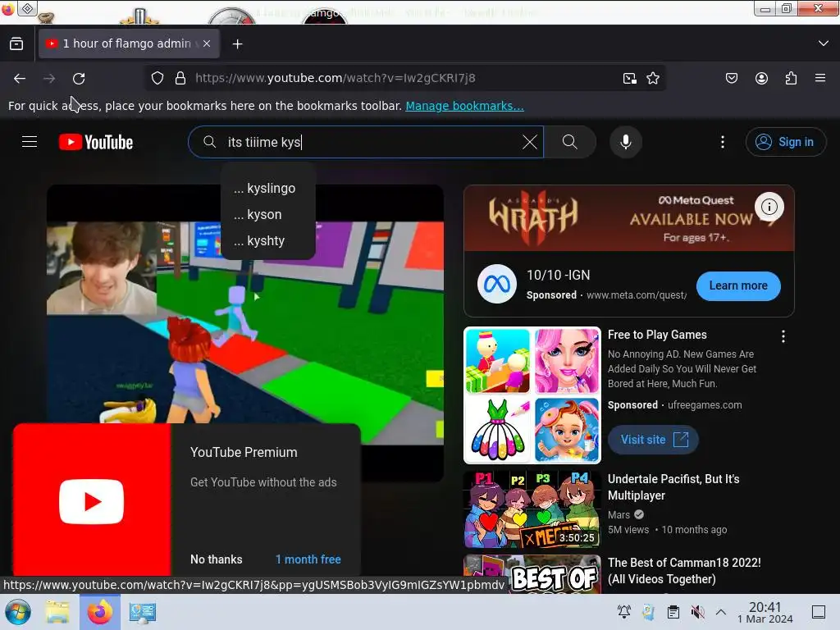Start voice search with the microphone

click(625, 142)
